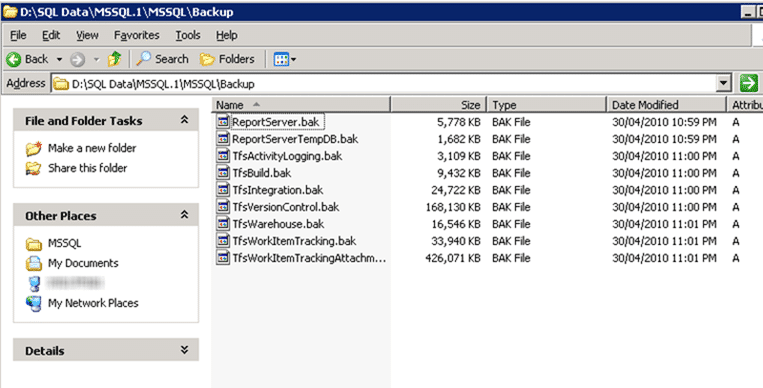Screen dimensions: 763x388
Task: Click the computer icon under My Documents
Action: point(34,283)
